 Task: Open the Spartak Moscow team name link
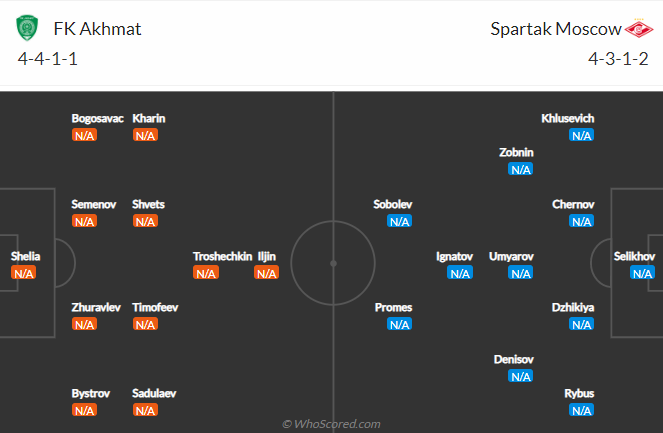pyautogui.click(x=553, y=28)
